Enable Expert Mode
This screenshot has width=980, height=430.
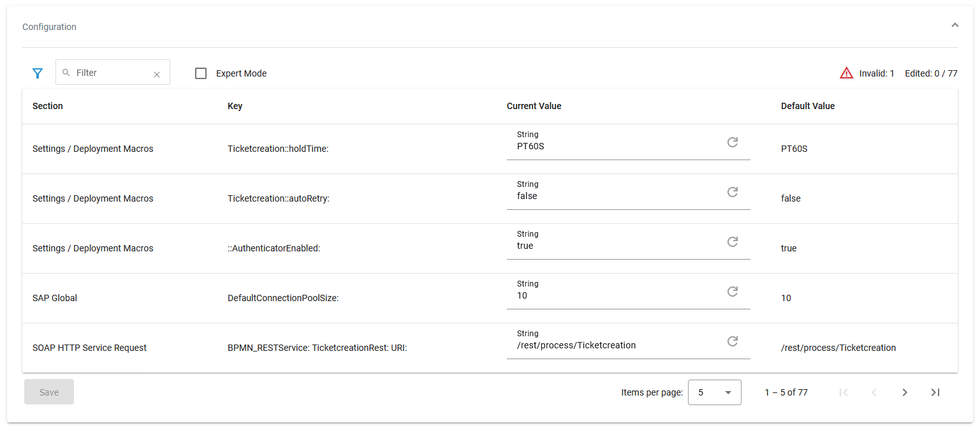(x=201, y=73)
